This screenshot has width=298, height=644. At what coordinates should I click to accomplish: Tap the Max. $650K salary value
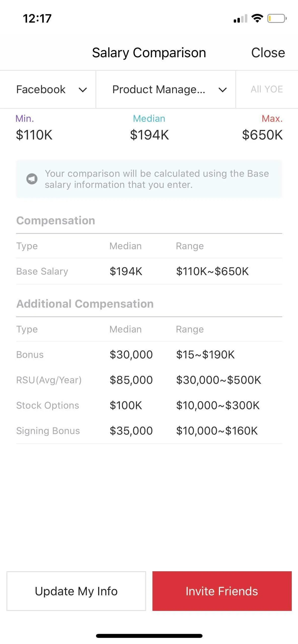[x=262, y=135]
